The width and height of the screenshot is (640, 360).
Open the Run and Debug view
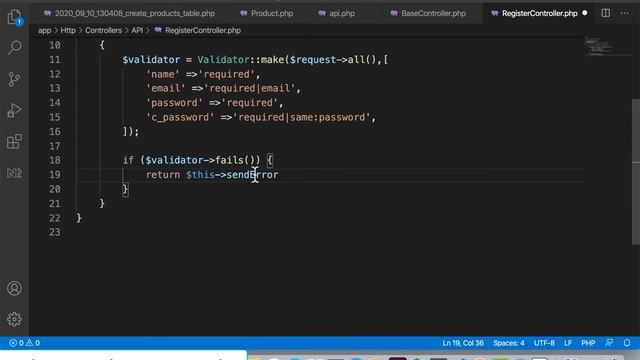(x=14, y=110)
